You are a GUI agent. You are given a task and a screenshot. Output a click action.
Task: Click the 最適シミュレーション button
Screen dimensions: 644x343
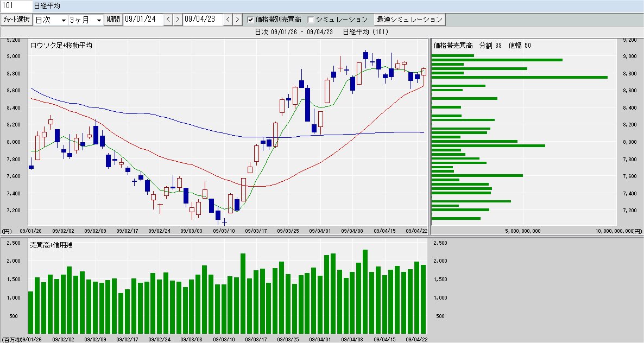click(409, 20)
